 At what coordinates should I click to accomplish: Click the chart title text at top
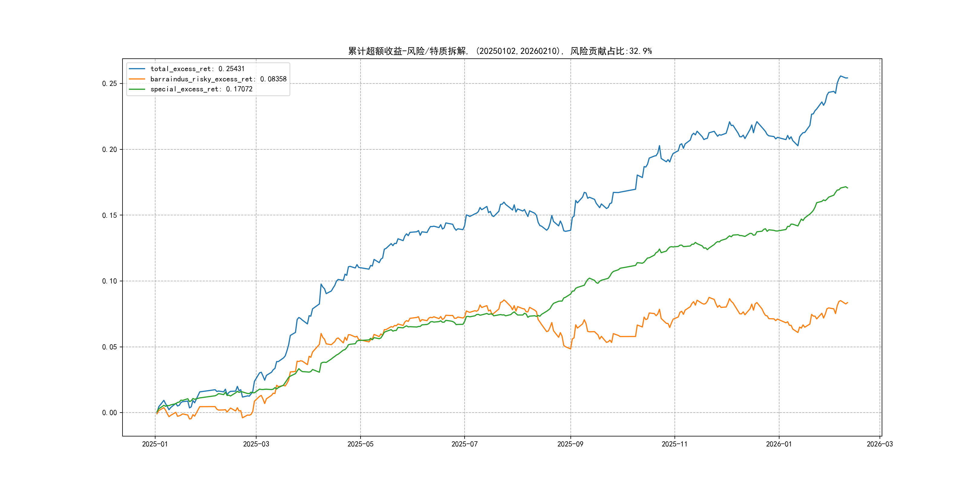tap(500, 51)
